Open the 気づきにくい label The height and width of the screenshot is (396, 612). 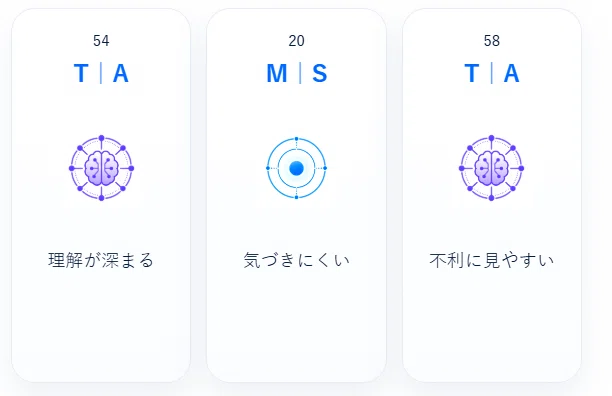(297, 260)
